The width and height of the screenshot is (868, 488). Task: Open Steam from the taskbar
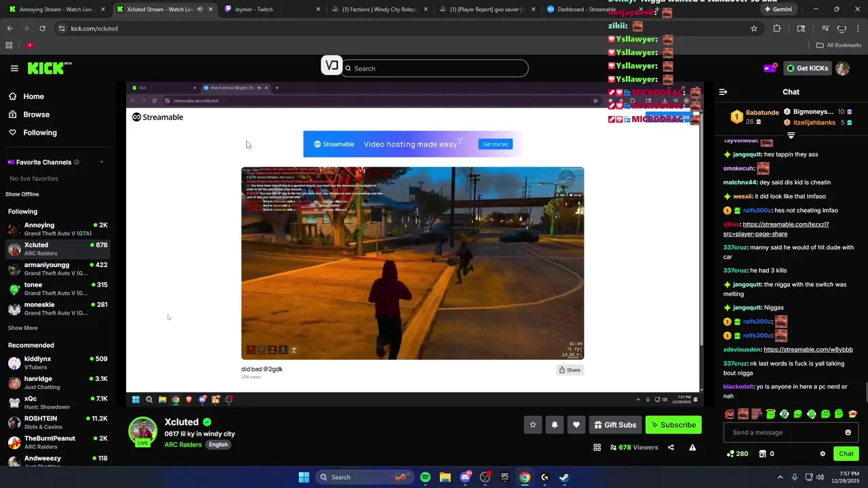[564, 477]
